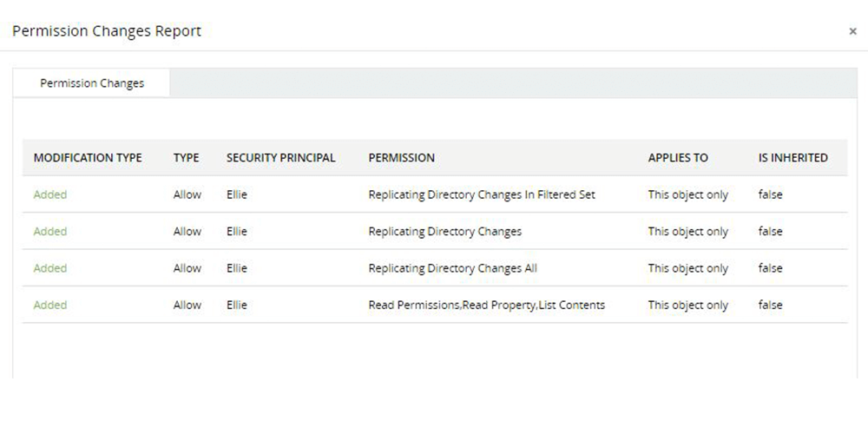
Task: Click the Permission column header
Action: pos(401,158)
